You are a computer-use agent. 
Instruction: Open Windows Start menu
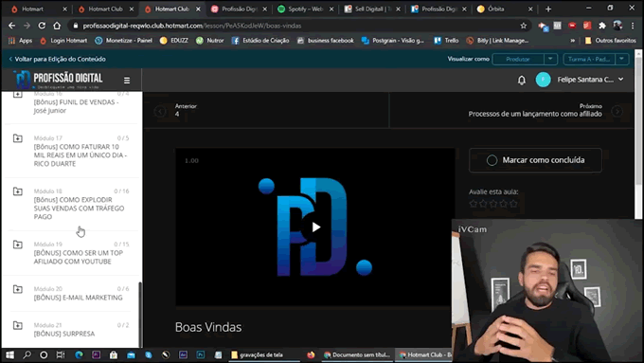9,354
